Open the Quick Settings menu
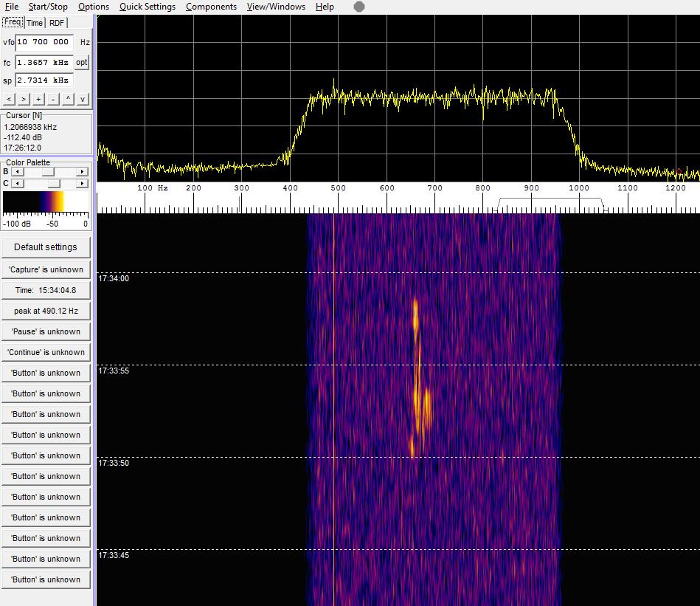The image size is (700, 606). pos(148,7)
